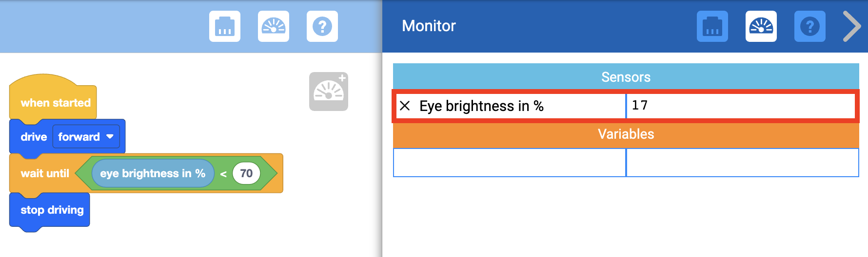Click the Brain devices icon in left toolbar
Screen dimensions: 868x257
tap(225, 26)
